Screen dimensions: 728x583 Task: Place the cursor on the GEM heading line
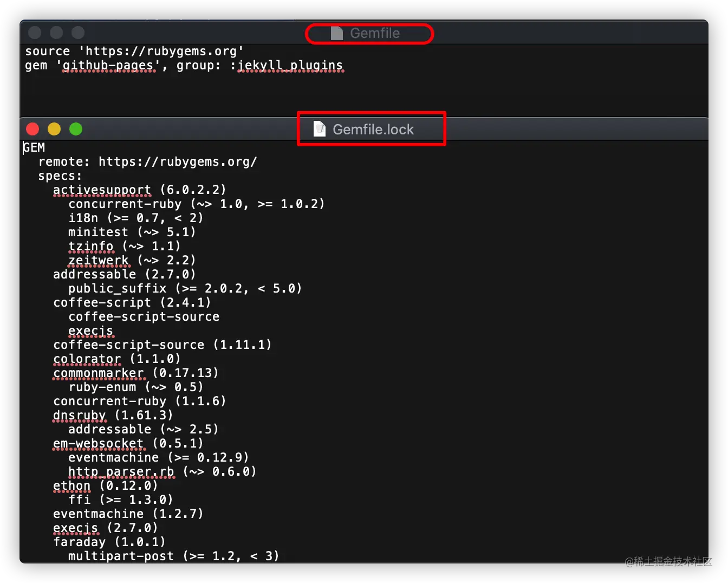click(x=34, y=147)
